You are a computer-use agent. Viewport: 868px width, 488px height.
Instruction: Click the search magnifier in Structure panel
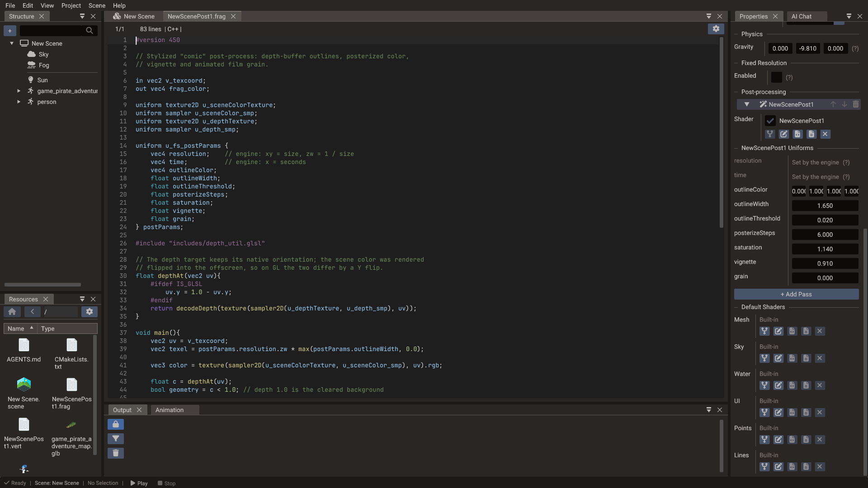pos(90,31)
